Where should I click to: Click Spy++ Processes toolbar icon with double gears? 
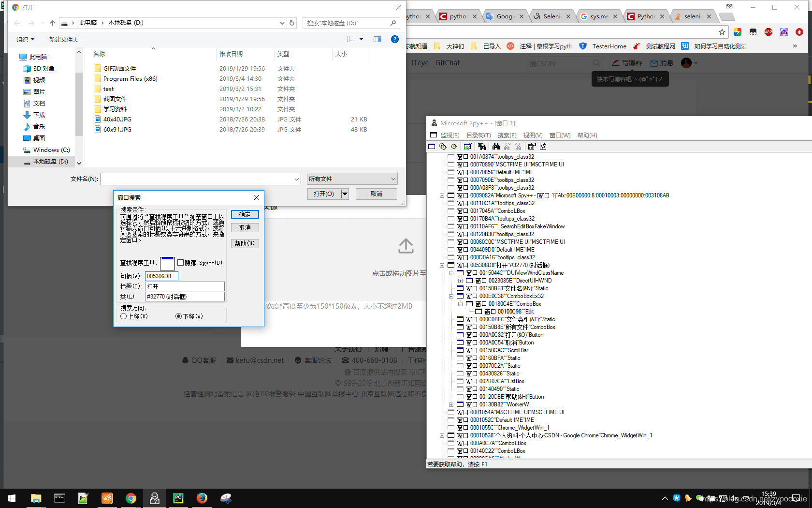pos(443,146)
